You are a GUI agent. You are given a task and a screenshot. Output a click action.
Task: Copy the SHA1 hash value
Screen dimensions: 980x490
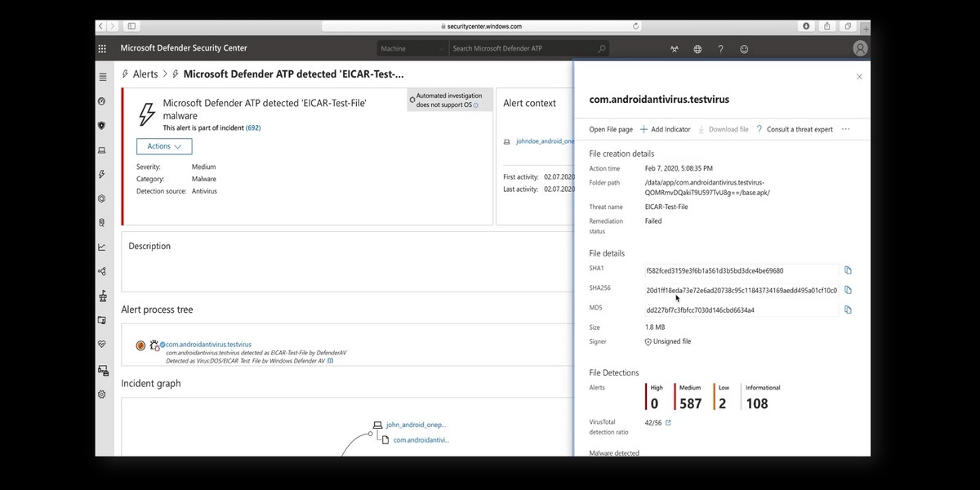[848, 270]
